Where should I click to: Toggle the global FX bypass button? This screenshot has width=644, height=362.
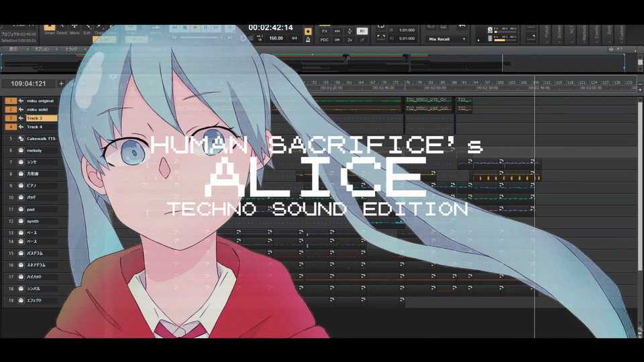point(325,32)
